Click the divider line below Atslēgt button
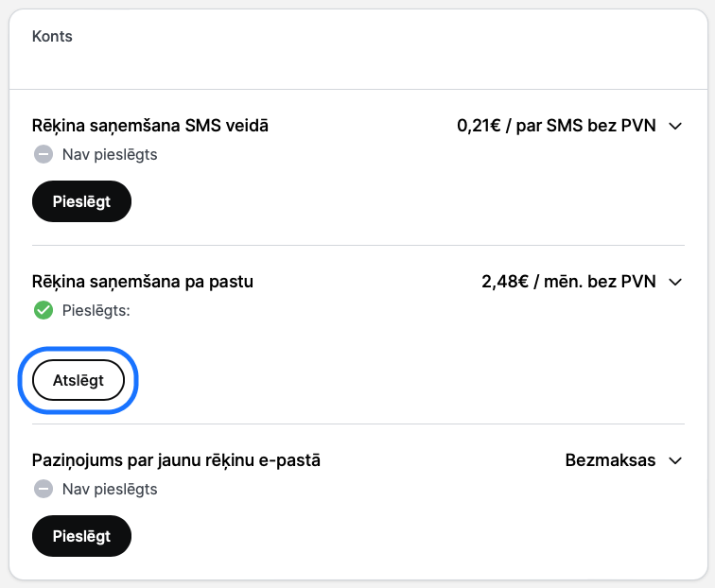715x588 pixels. tap(358, 424)
